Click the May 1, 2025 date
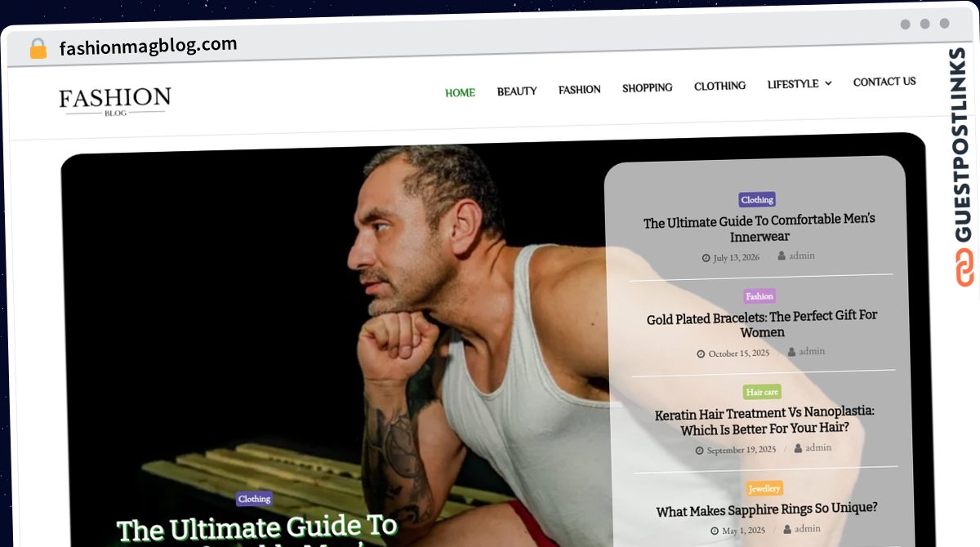This screenshot has width=980, height=547. click(742, 531)
